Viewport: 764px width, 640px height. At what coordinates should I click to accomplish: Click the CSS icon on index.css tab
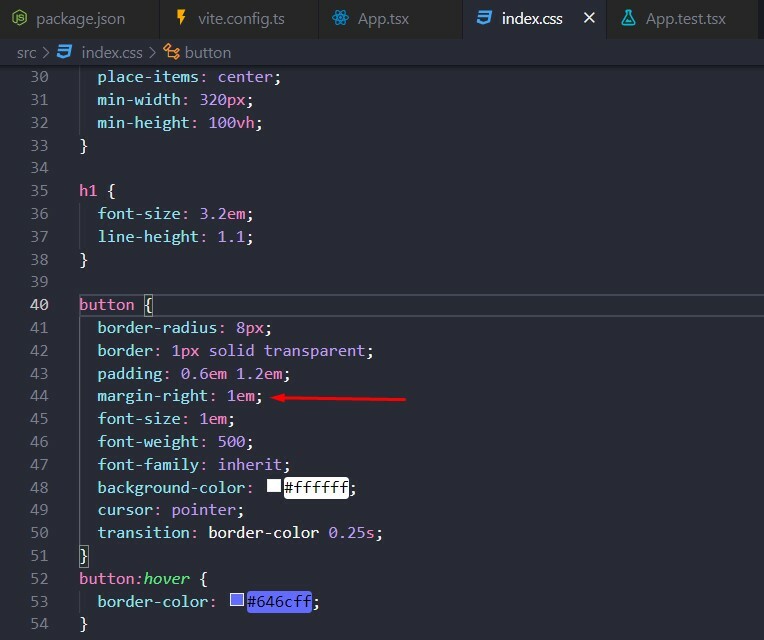[484, 19]
